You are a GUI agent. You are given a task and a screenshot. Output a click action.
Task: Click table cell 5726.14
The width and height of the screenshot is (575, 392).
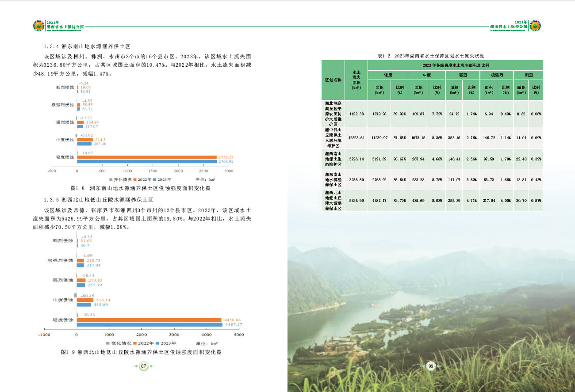pyautogui.click(x=356, y=159)
